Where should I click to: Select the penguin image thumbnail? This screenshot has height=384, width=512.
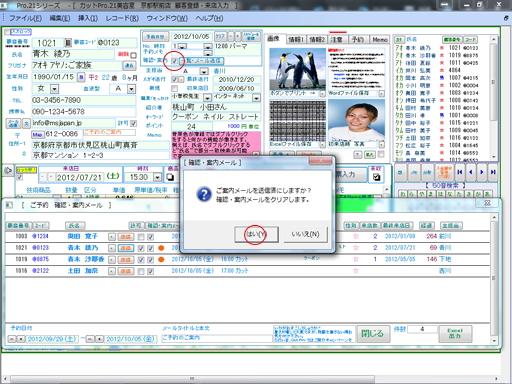(x=297, y=69)
